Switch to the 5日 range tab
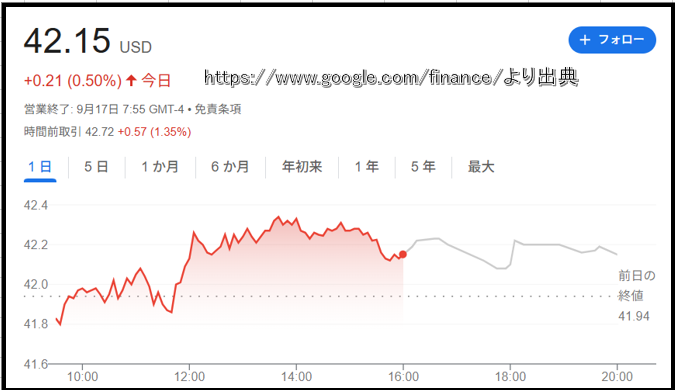Screen dimensions: 675x390 pos(96,167)
